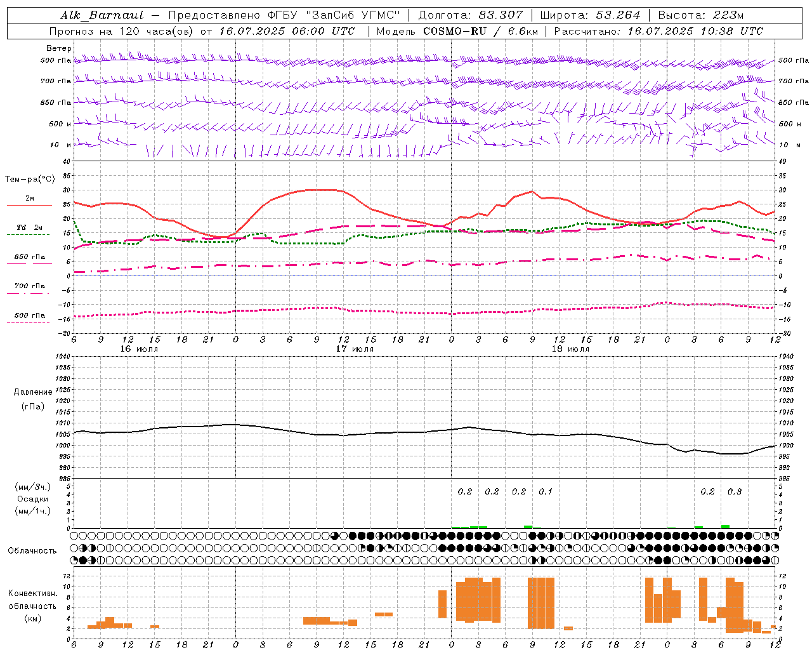This screenshot has width=812, height=650.
Task: Click the Облачность cloudiness label
Action: coord(32,551)
